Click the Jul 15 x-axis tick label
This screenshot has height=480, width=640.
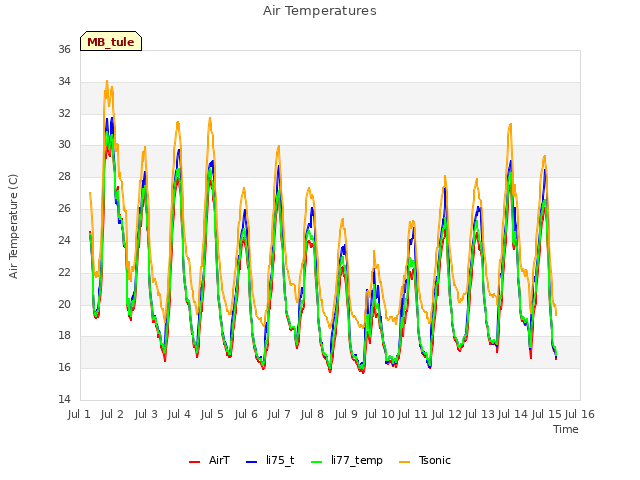(x=546, y=414)
